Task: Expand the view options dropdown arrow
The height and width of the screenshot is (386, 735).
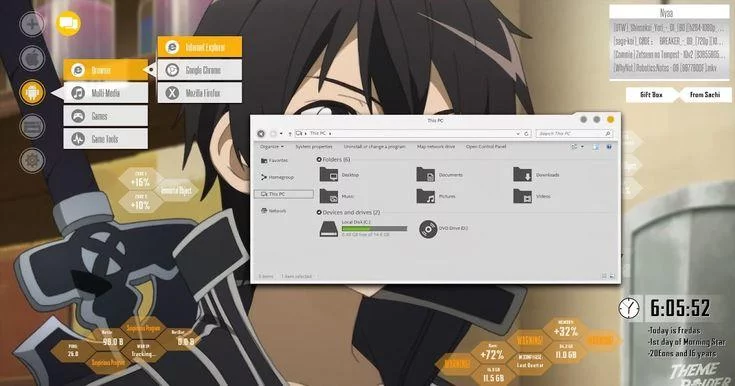Action: pyautogui.click(x=582, y=147)
